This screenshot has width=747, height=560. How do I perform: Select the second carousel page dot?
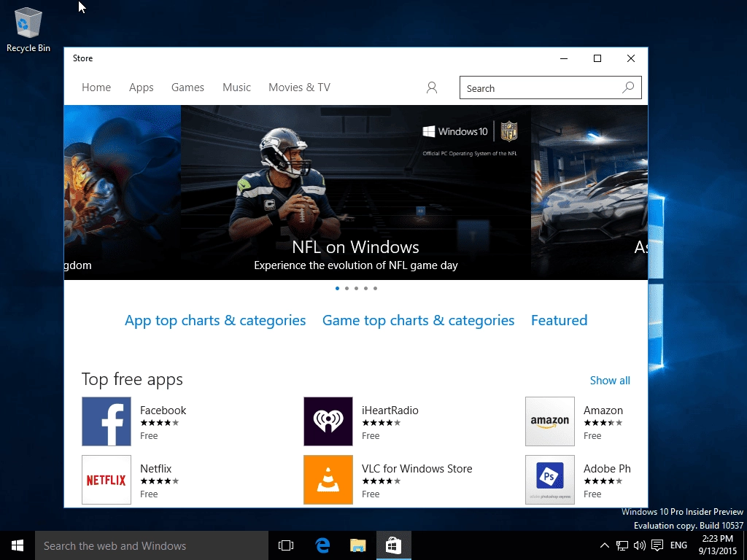pos(347,289)
